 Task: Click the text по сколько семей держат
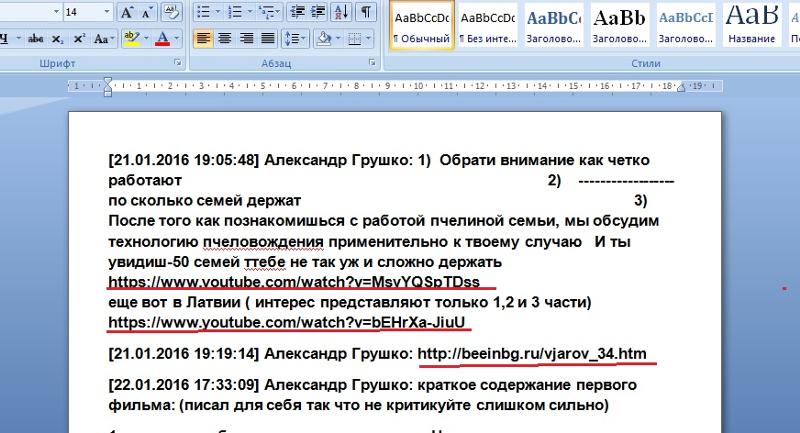point(205,201)
